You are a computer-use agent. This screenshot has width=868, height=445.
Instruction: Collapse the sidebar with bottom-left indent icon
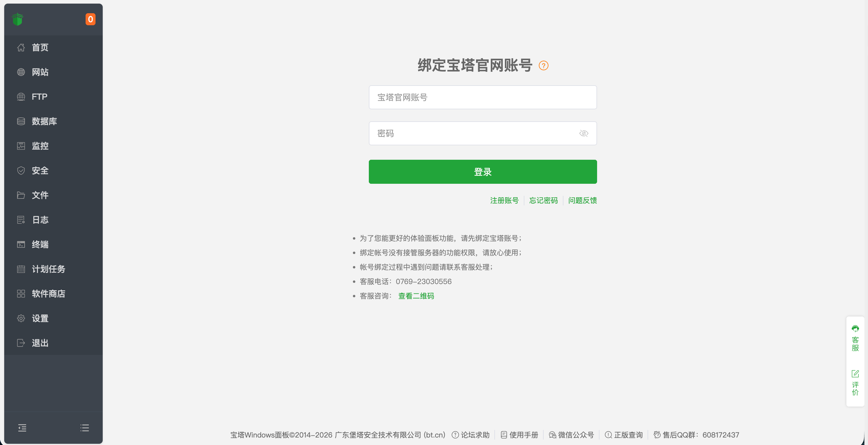tap(22, 428)
